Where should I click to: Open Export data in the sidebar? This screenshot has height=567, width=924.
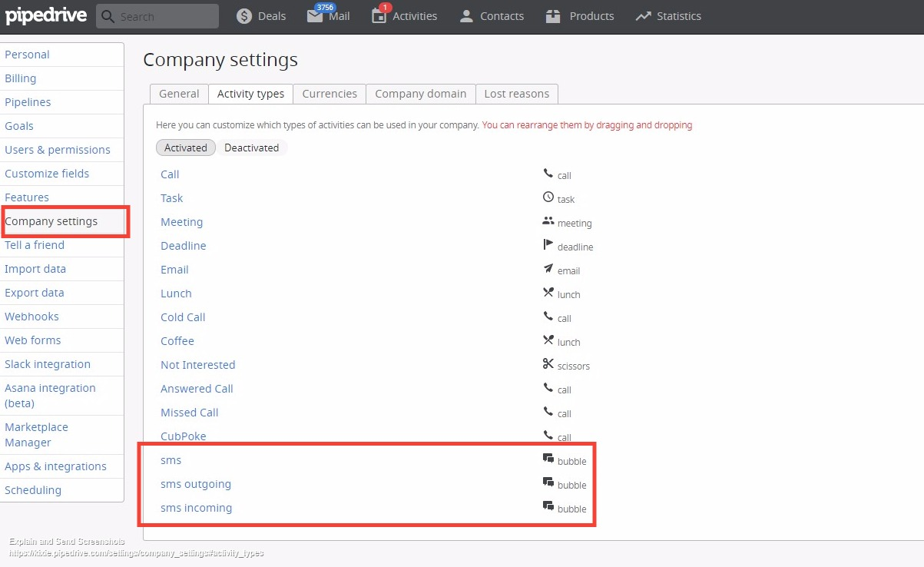coord(35,293)
